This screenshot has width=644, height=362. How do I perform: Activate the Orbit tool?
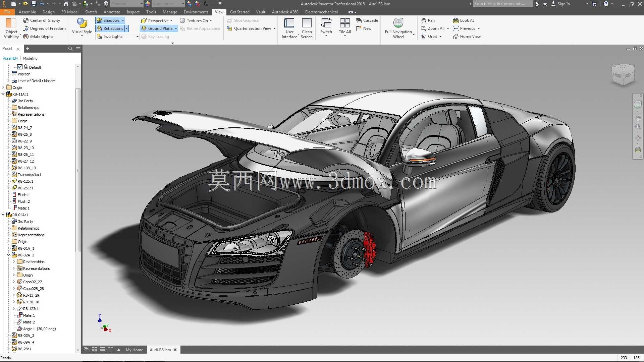tap(429, 37)
